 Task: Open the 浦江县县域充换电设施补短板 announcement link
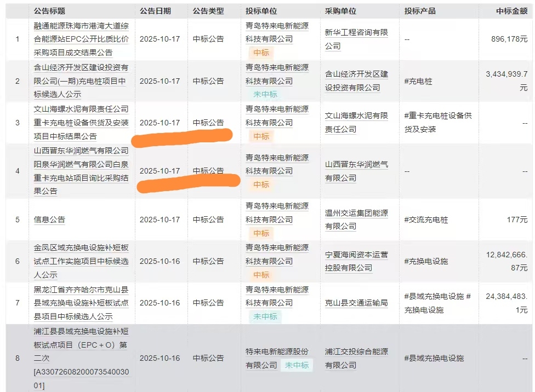(x=81, y=358)
